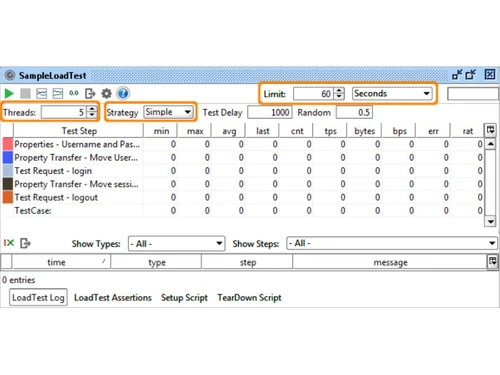Image resolution: width=500 pixels, height=375 pixels.
Task: Sort by the last column header
Action: tap(263, 131)
